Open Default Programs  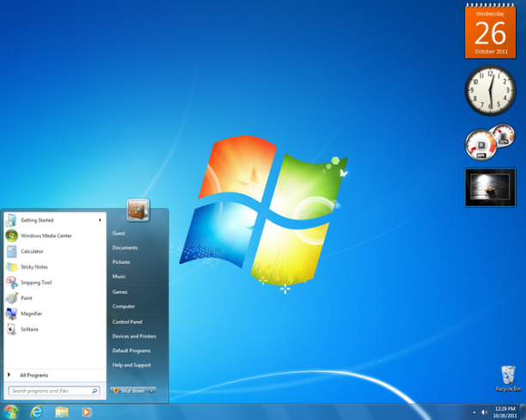pyautogui.click(x=131, y=350)
